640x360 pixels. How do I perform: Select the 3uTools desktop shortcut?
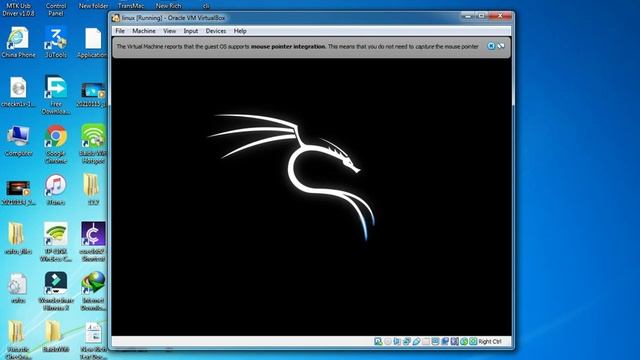pos(56,42)
